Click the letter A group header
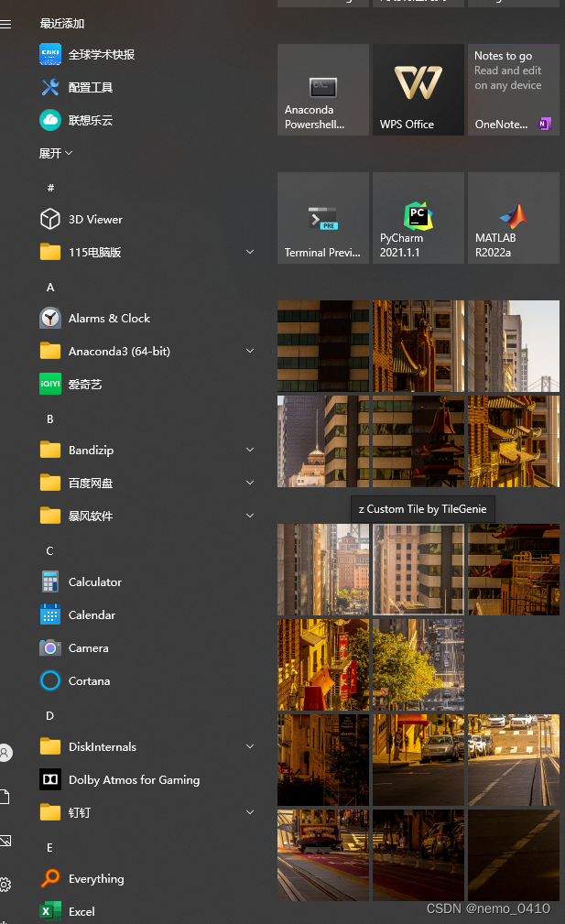The height and width of the screenshot is (924, 565). coord(50,288)
